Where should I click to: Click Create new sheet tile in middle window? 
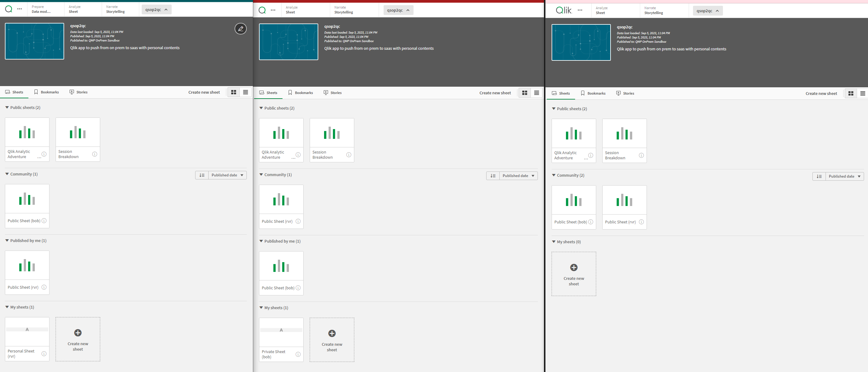332,340
